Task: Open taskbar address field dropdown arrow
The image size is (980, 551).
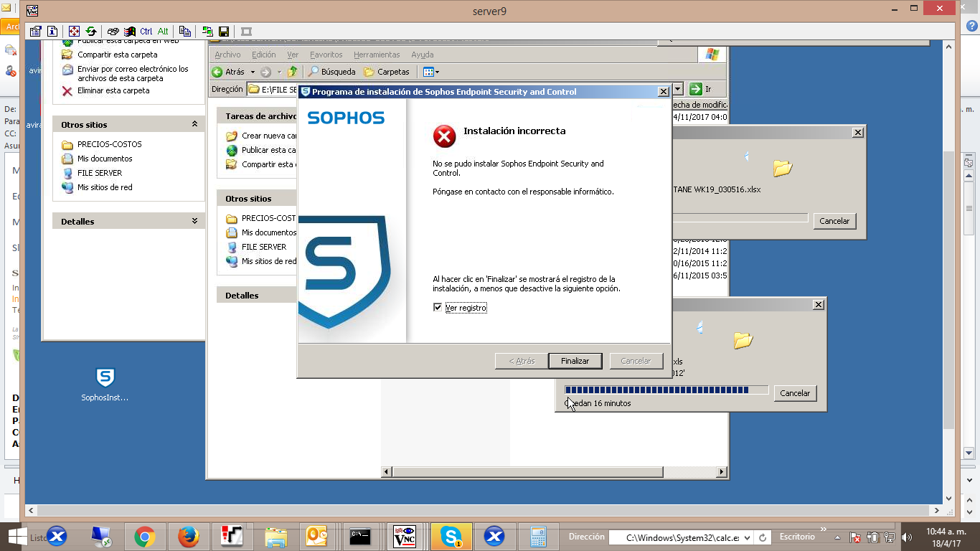Action: click(x=747, y=537)
